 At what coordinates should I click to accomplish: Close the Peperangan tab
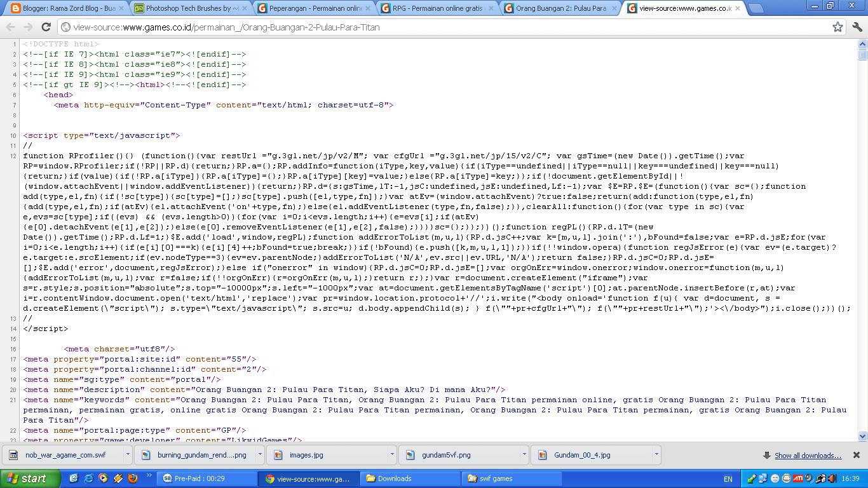[368, 9]
